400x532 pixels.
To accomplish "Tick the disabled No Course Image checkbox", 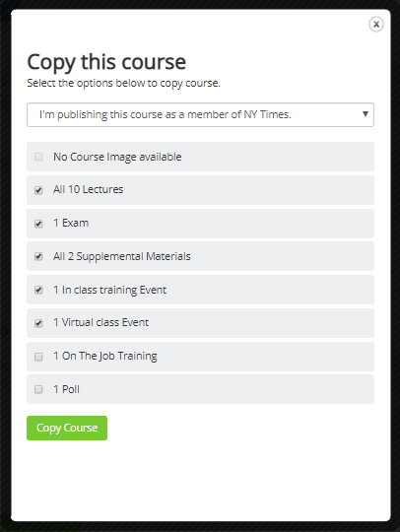I will pyautogui.click(x=38, y=157).
